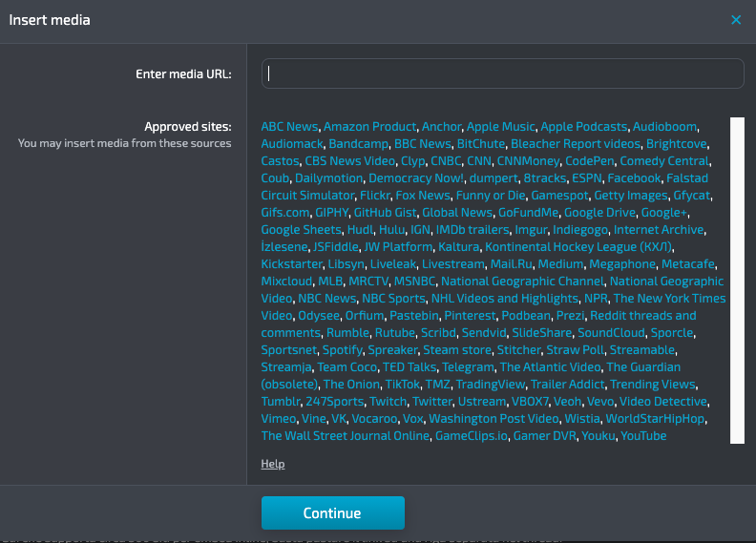Select the Bleacher Report videos link
The width and height of the screenshot is (756, 543).
[x=576, y=144]
